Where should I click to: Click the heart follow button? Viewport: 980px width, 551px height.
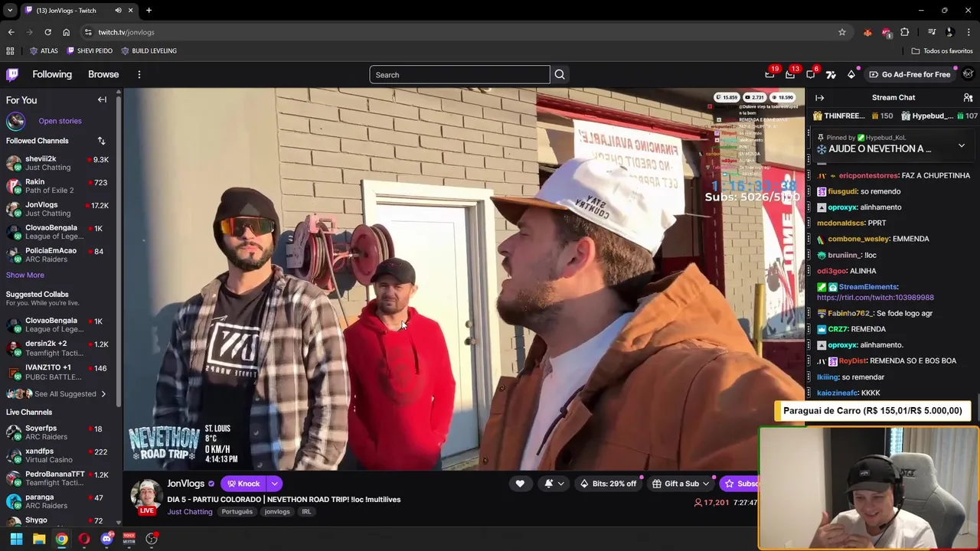pyautogui.click(x=520, y=484)
